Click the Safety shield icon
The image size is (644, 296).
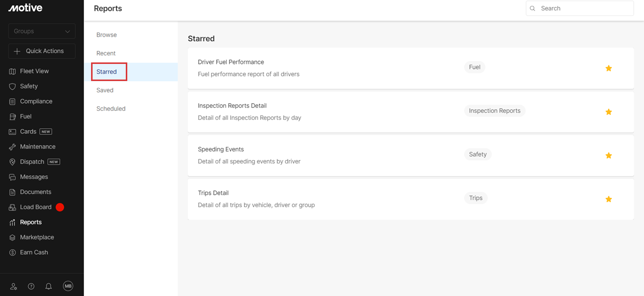pos(13,87)
